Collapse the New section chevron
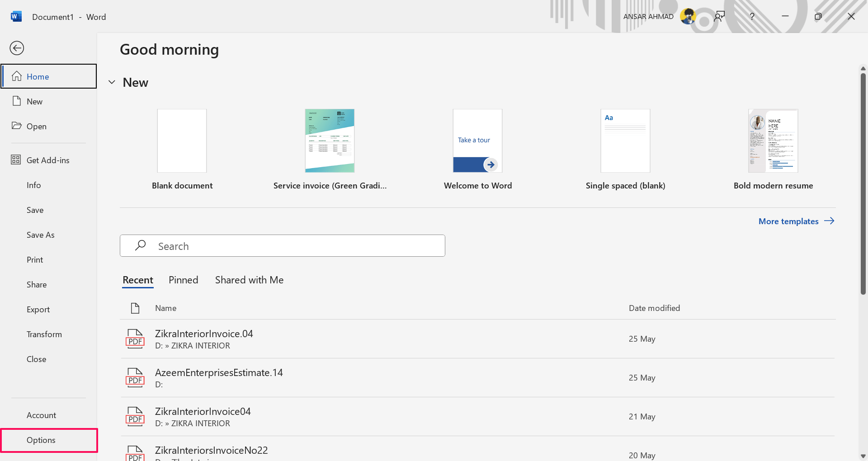The width and height of the screenshot is (868, 461). pos(112,82)
